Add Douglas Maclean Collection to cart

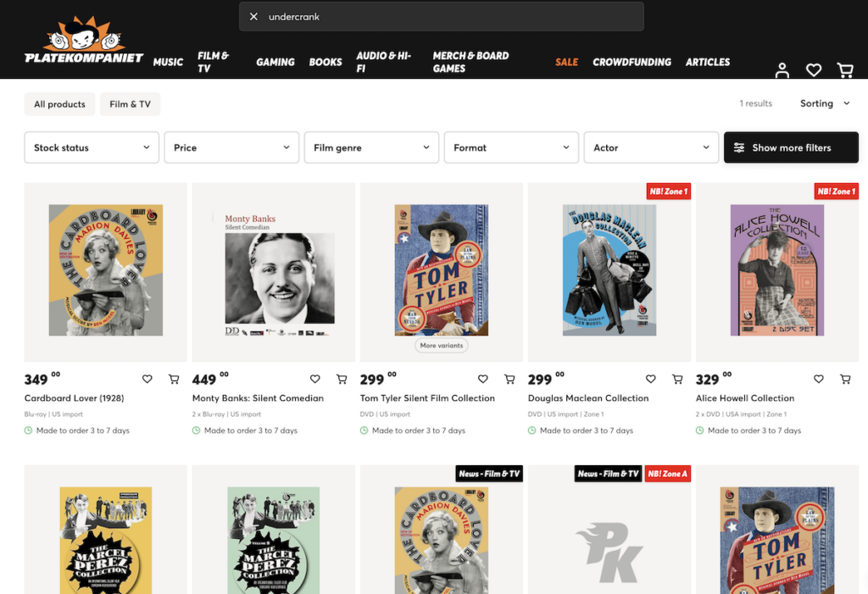[677, 380]
